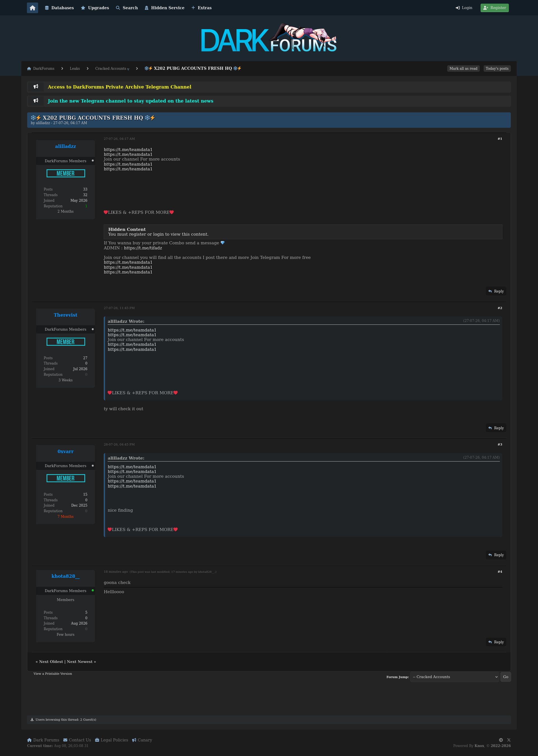Click the users browsing this thread icon
Screen dimensions: 538x756
(x=32, y=720)
